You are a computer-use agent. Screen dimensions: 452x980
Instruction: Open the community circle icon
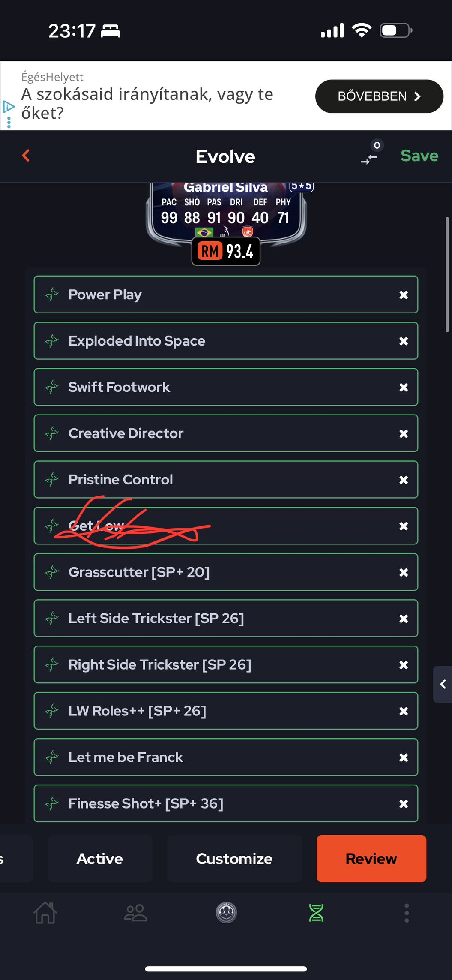[x=226, y=913]
